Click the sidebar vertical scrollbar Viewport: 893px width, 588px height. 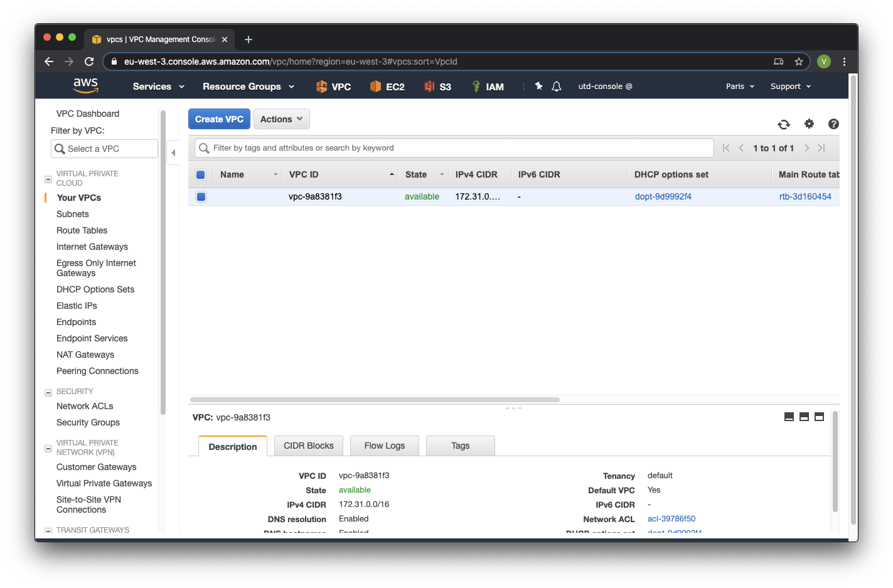point(163,262)
